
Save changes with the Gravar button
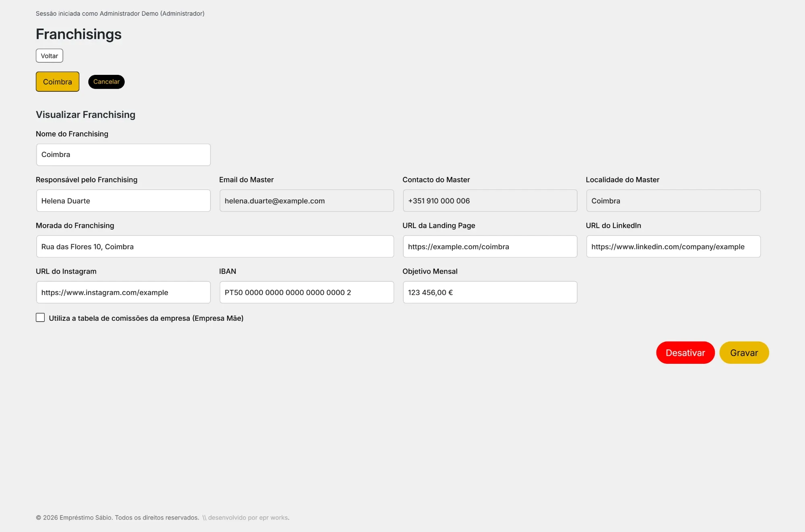tap(744, 353)
